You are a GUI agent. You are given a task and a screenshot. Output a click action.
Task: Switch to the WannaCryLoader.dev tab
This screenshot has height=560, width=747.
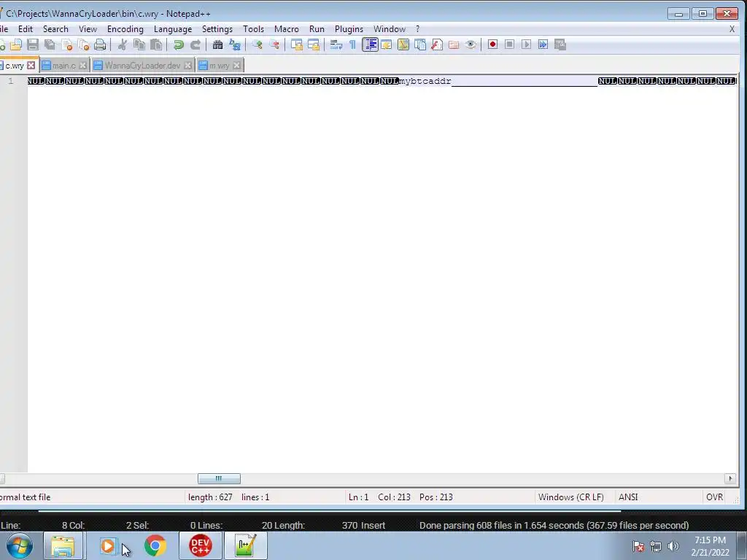coord(143,65)
